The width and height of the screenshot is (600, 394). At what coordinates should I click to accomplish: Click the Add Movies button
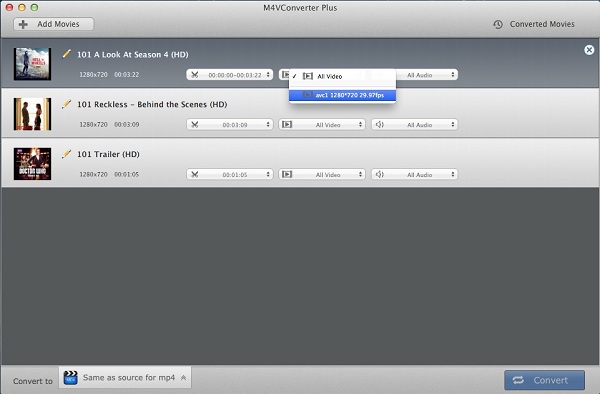pos(54,24)
